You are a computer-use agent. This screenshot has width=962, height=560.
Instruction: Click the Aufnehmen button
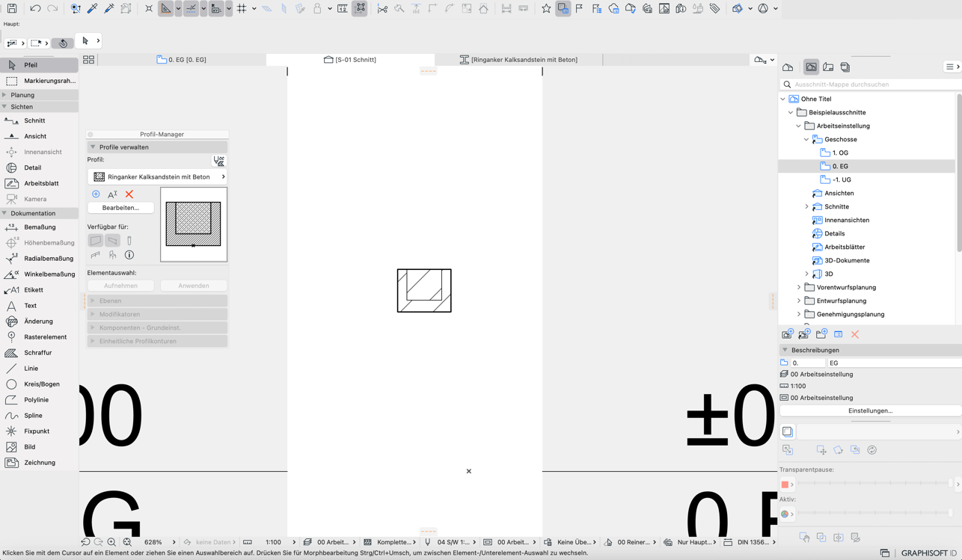(x=120, y=286)
